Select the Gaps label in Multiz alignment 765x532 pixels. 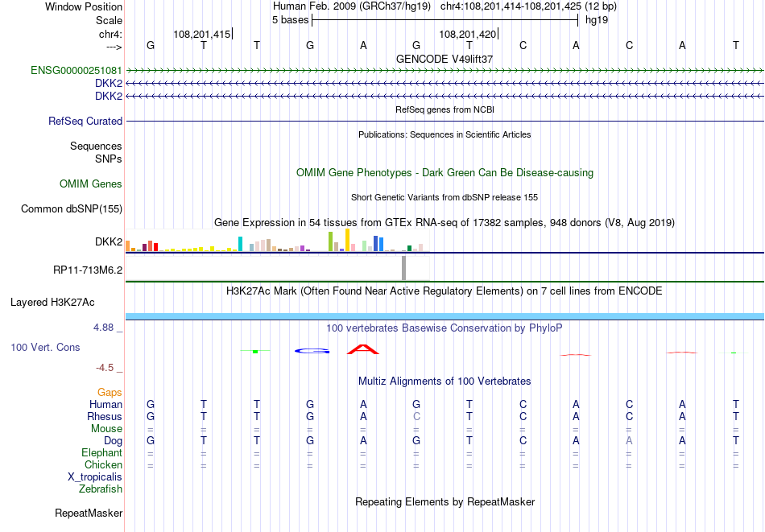110,393
